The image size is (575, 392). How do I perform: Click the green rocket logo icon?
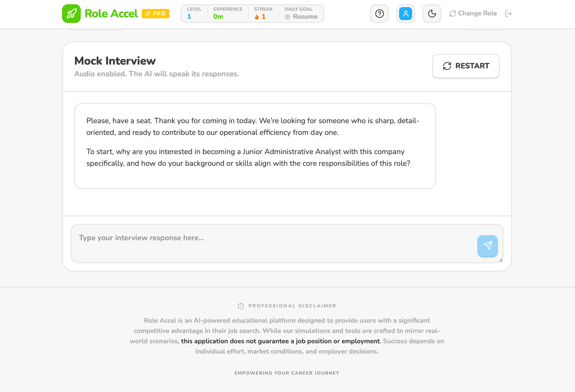pyautogui.click(x=71, y=14)
